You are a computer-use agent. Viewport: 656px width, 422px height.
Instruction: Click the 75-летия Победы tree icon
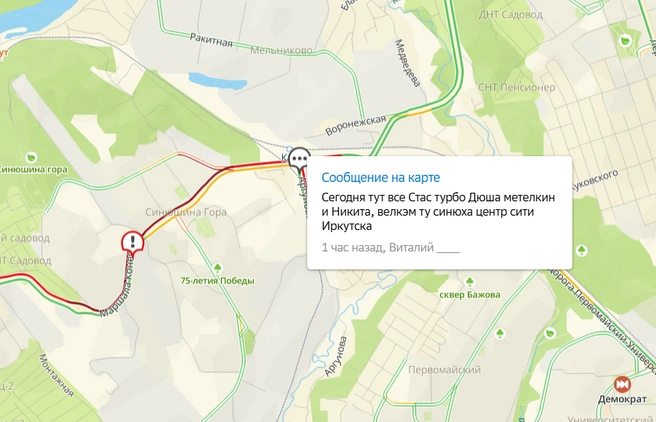(217, 268)
